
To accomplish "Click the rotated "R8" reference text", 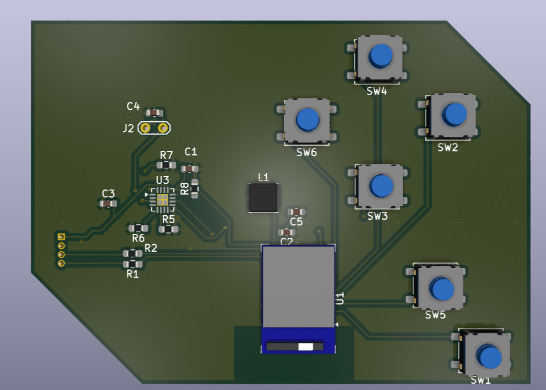I will coord(185,188).
